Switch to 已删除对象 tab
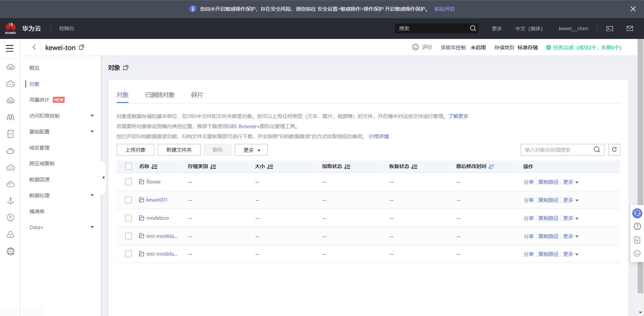644x316 pixels. tap(160, 95)
